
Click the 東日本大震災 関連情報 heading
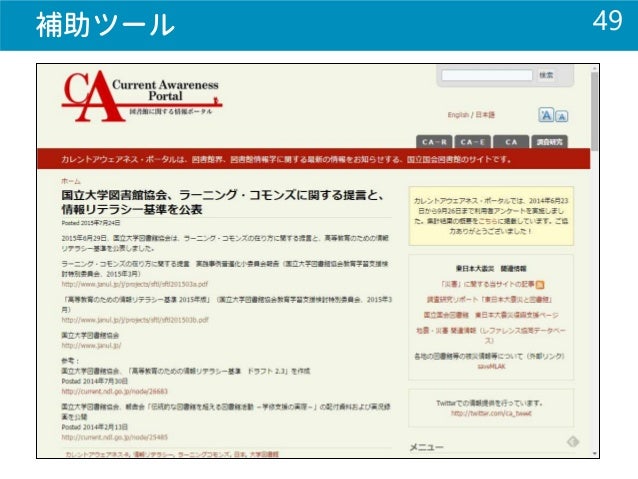click(x=491, y=269)
